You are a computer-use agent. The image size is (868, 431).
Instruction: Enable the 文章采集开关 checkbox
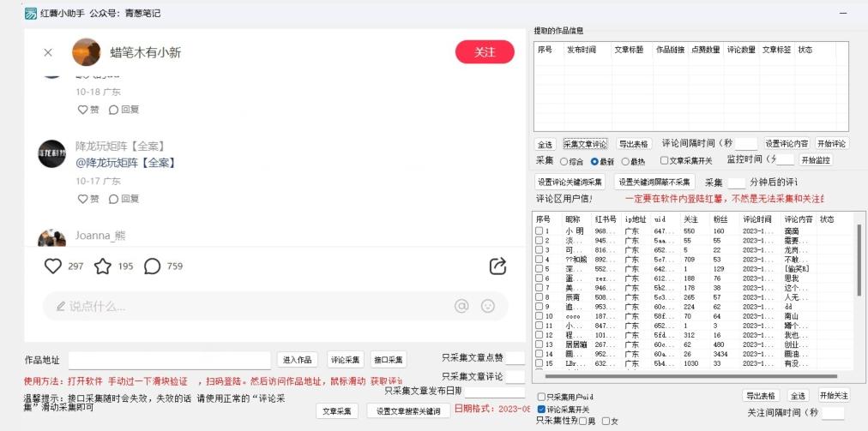click(x=664, y=160)
